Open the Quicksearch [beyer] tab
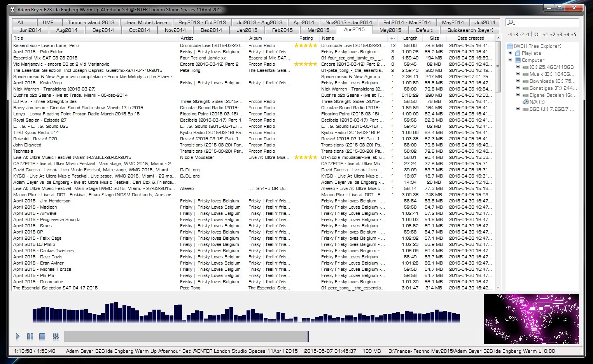The width and height of the screenshot is (593, 364). tap(470, 30)
